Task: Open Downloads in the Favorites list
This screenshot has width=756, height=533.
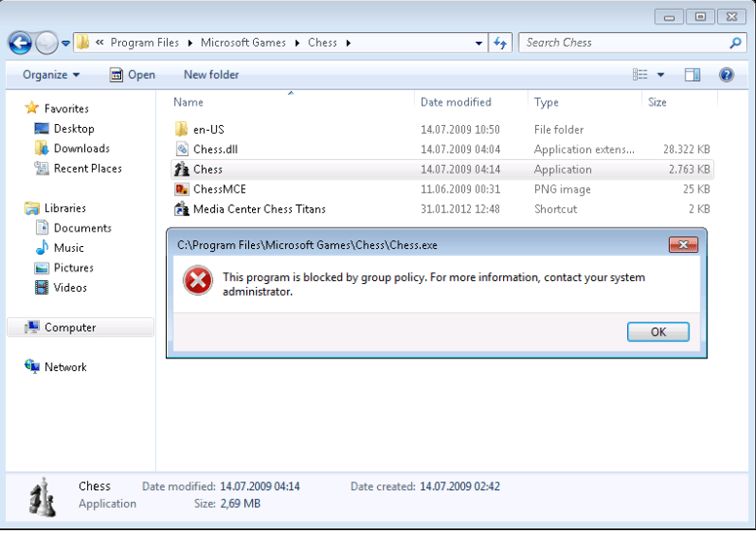Action: tap(81, 148)
